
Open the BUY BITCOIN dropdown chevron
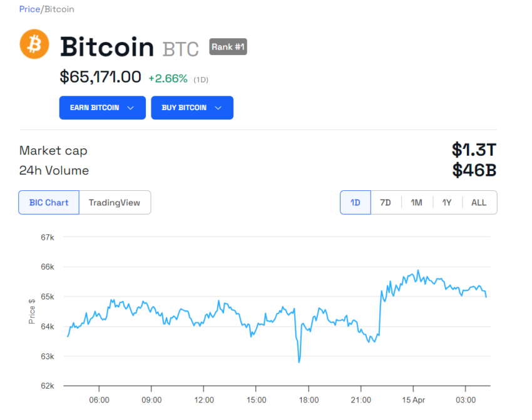(218, 107)
